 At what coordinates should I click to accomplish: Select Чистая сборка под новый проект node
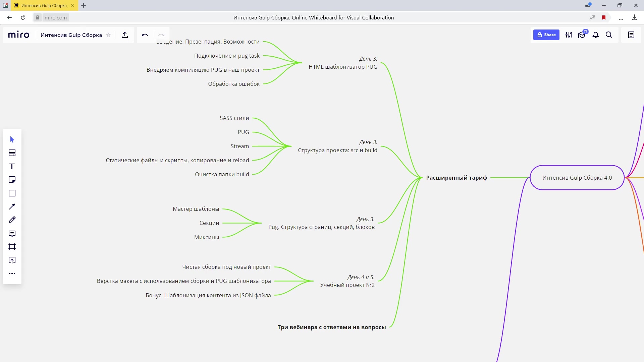[226, 267]
